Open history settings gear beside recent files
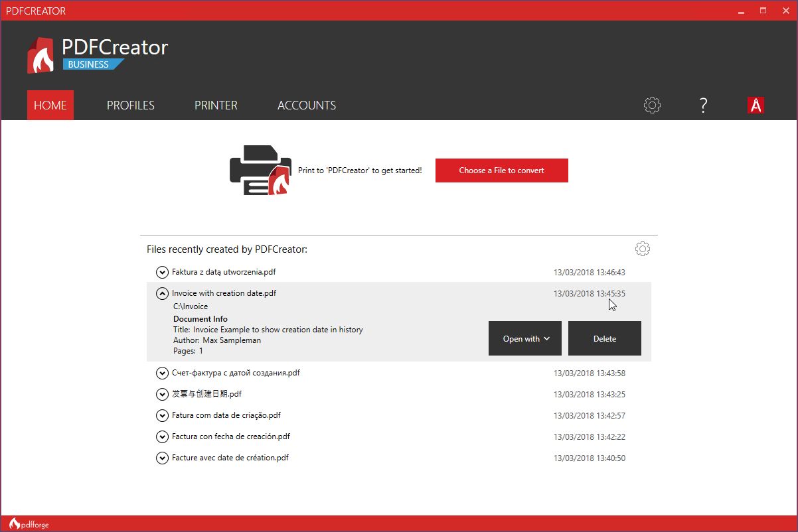Image resolution: width=798 pixels, height=532 pixels. point(642,249)
